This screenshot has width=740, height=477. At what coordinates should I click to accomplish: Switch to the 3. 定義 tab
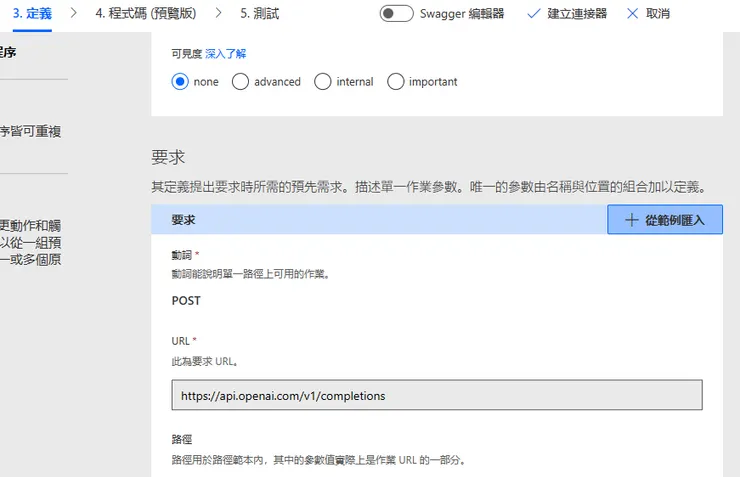(x=32, y=14)
